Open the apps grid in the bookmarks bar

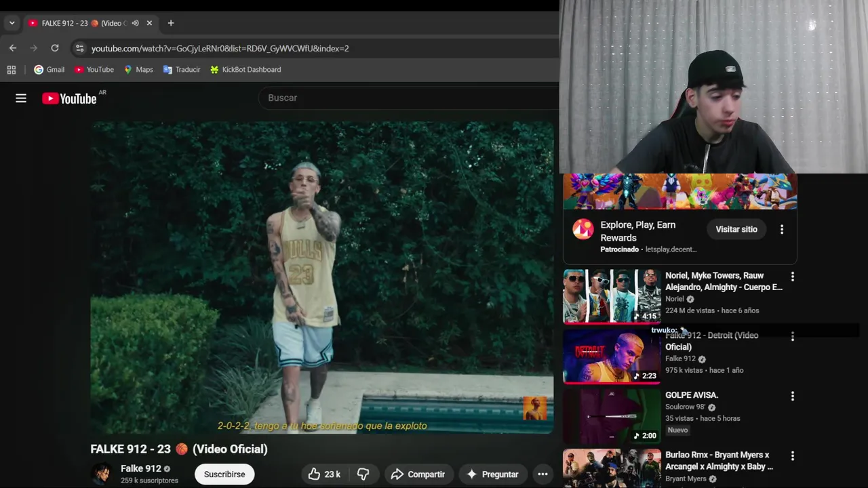[12, 70]
